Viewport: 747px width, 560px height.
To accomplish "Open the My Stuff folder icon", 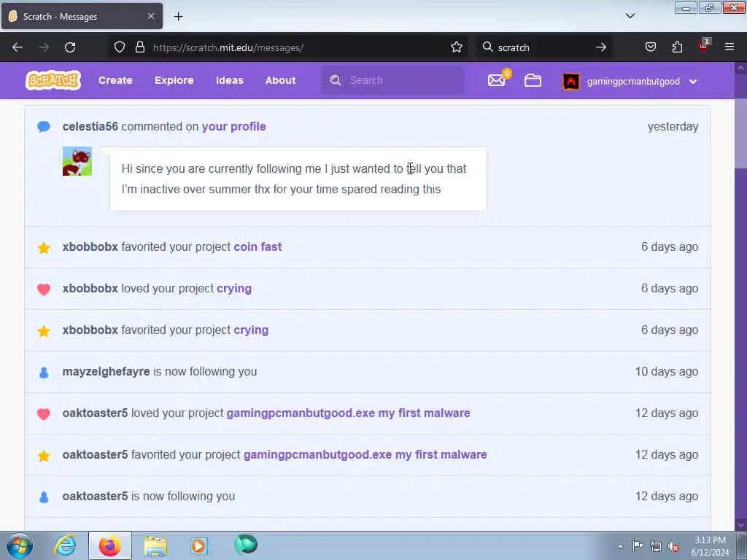I will tap(533, 80).
